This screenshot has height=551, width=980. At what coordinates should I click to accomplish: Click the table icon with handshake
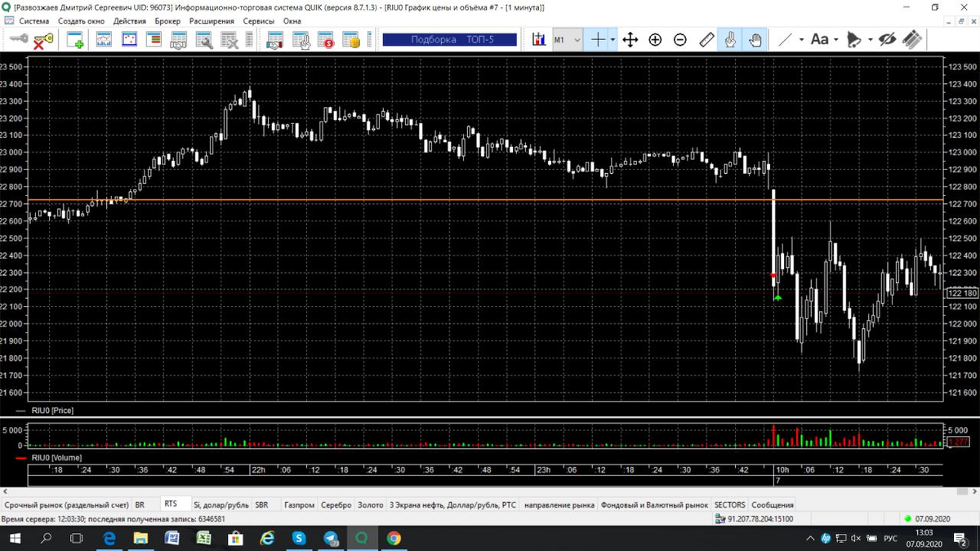pyautogui.click(x=179, y=39)
